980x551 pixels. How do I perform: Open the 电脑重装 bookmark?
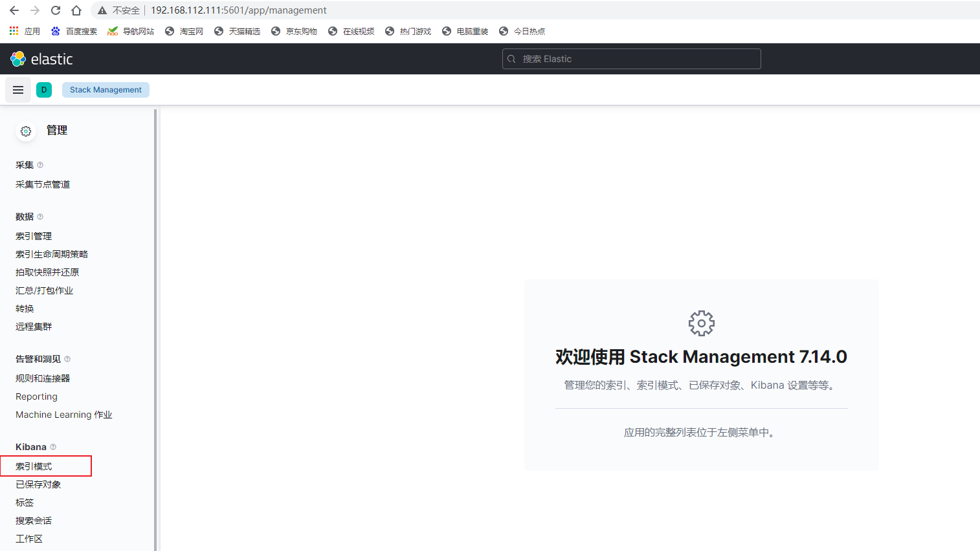point(465,31)
